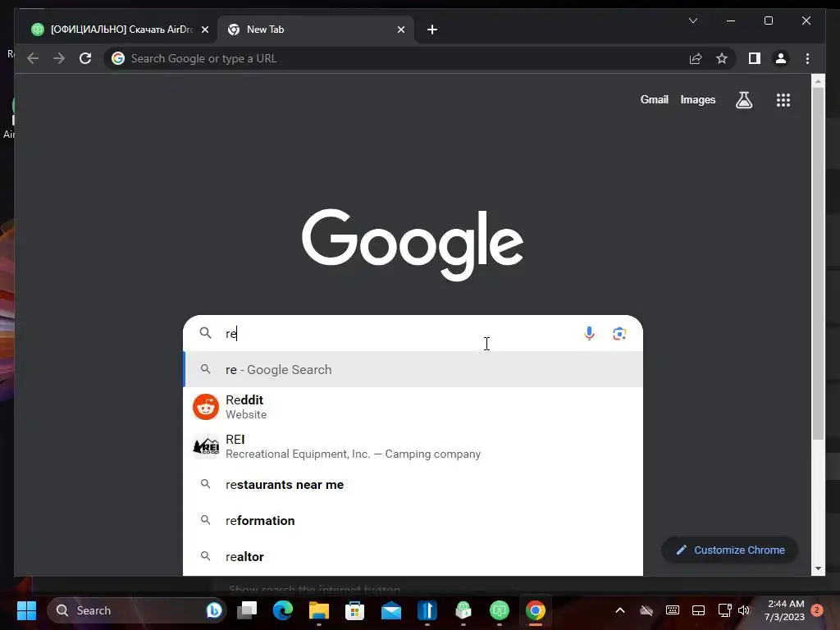Screen dimensions: 840x630
Task: Launch Microsoft Edge from taskbar
Action: pos(283,610)
